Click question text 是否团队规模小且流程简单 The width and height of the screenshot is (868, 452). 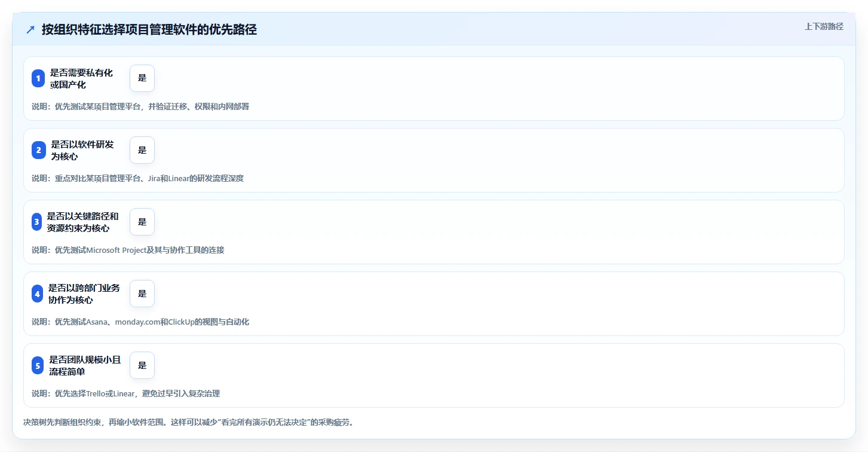click(x=85, y=365)
